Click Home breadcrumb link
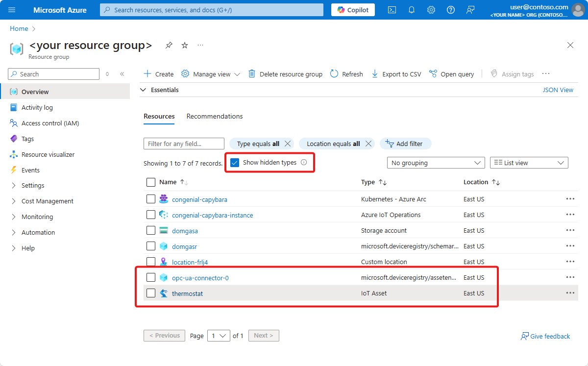The height and width of the screenshot is (366, 588). pyautogui.click(x=19, y=29)
